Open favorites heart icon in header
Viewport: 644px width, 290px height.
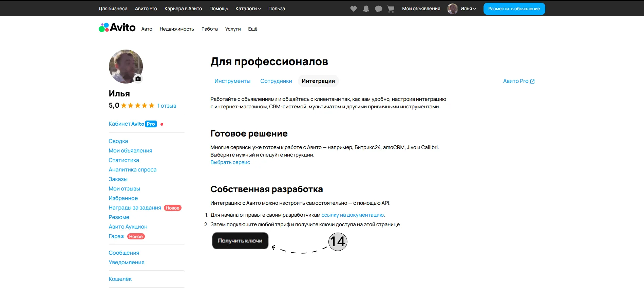pos(354,9)
